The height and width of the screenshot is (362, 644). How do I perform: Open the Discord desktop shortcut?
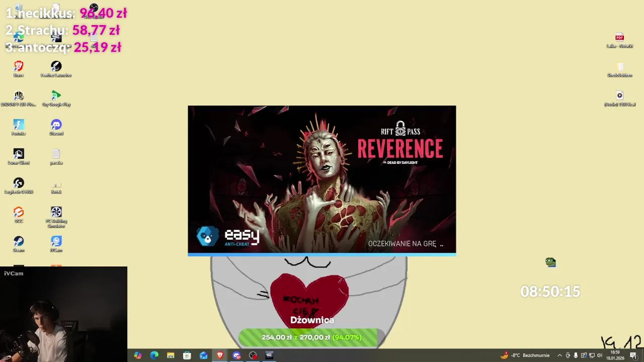(x=56, y=127)
